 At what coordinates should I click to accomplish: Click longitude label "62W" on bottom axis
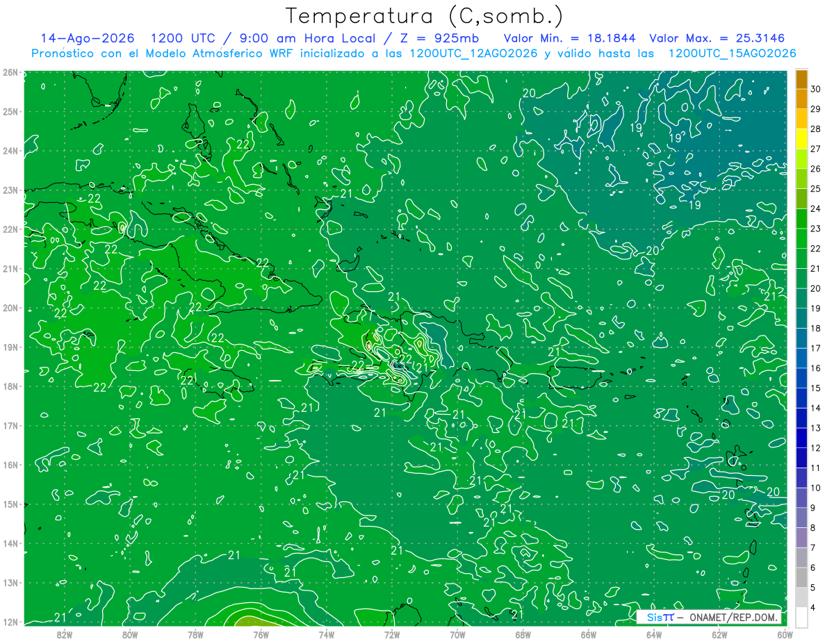719,634
